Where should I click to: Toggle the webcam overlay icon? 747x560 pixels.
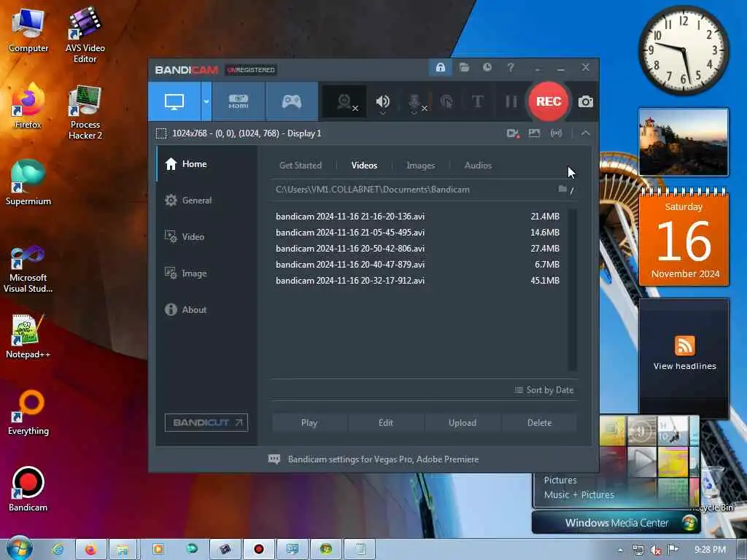(345, 101)
